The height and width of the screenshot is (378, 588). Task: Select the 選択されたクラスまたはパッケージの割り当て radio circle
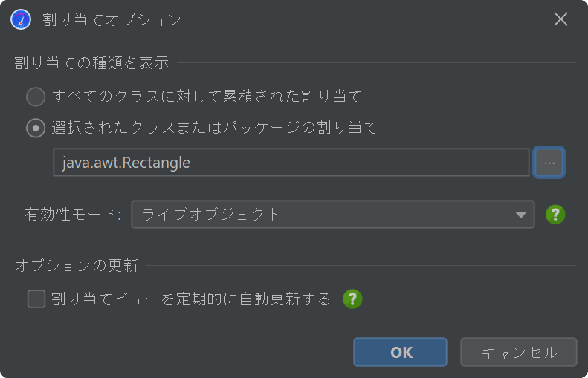[x=36, y=128]
